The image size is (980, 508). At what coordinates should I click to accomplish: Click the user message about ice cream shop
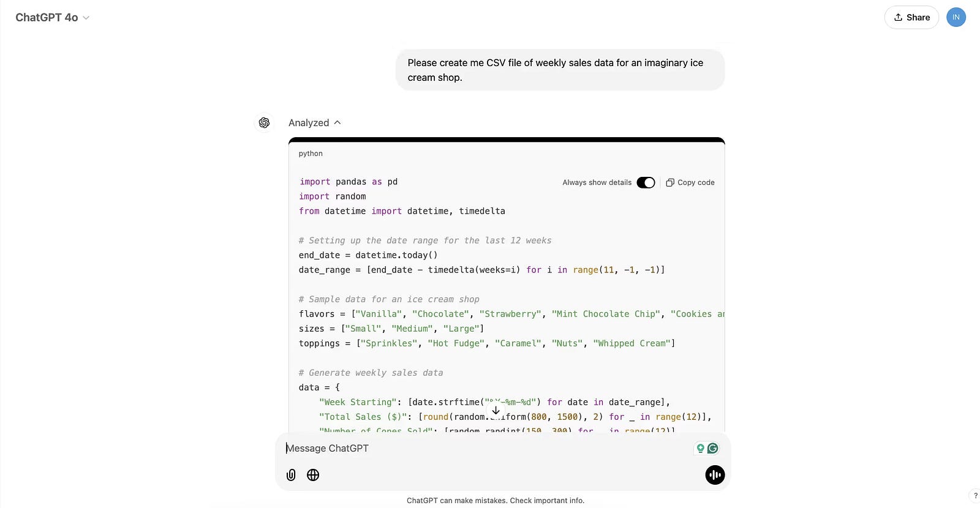560,70
